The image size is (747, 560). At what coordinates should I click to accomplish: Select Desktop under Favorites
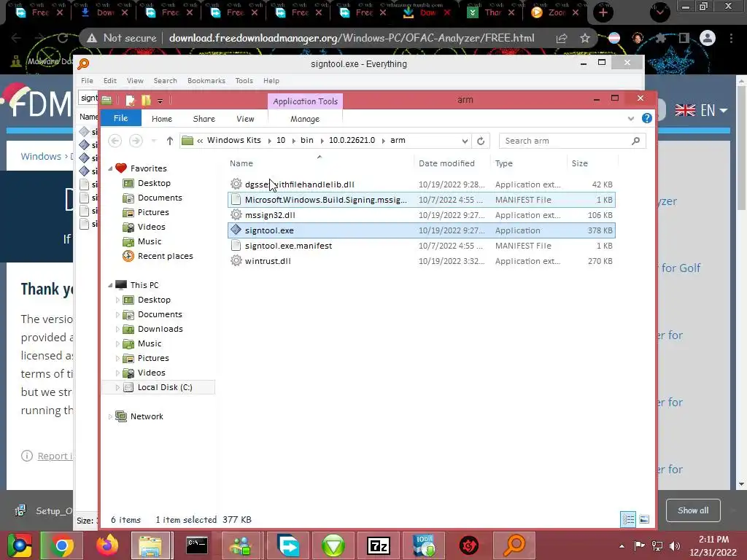[x=154, y=183]
